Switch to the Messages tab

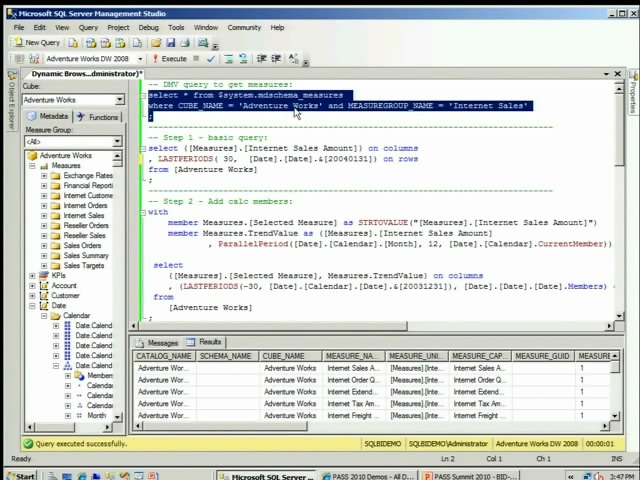158,342
